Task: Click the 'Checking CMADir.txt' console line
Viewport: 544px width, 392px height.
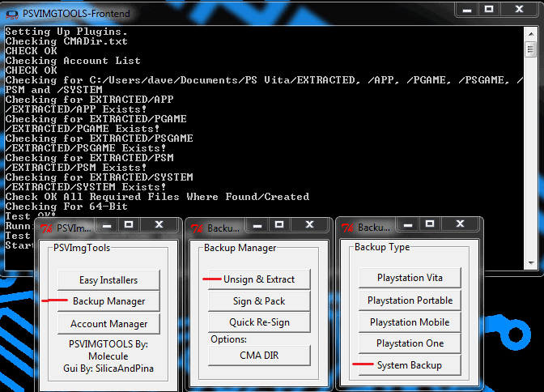Action: [x=66, y=41]
